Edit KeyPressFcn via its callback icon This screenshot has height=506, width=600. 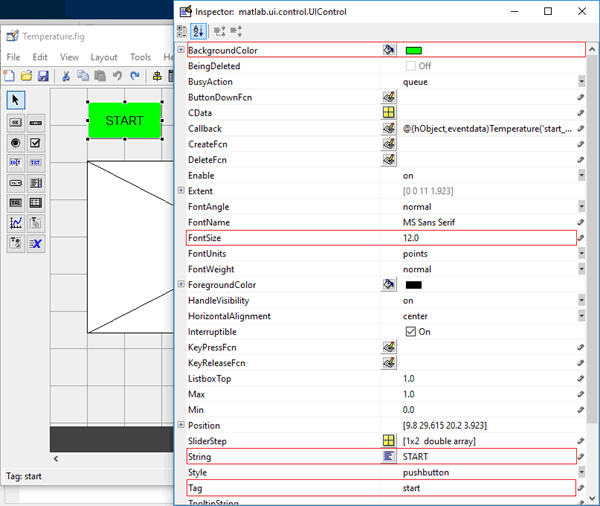[389, 347]
